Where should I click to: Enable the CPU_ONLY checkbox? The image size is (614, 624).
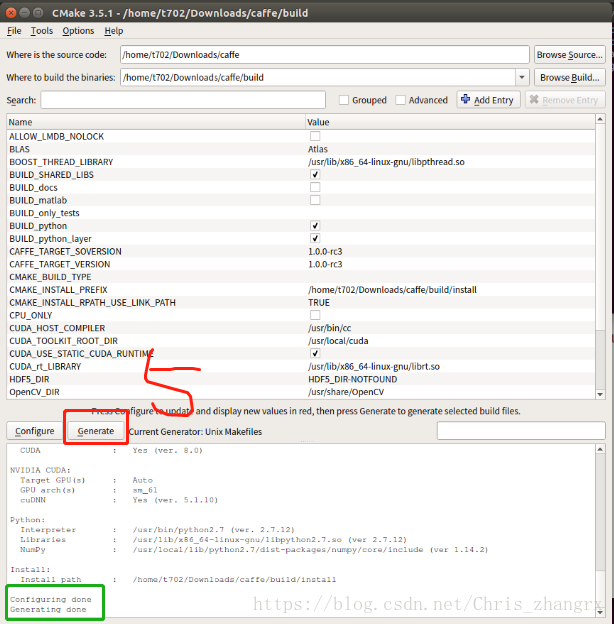(x=315, y=315)
